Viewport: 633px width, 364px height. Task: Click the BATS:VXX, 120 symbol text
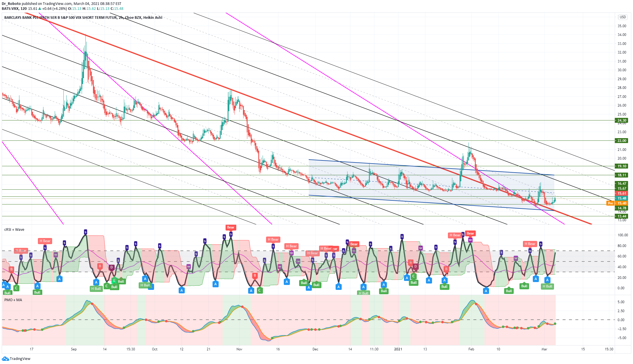click(x=14, y=9)
